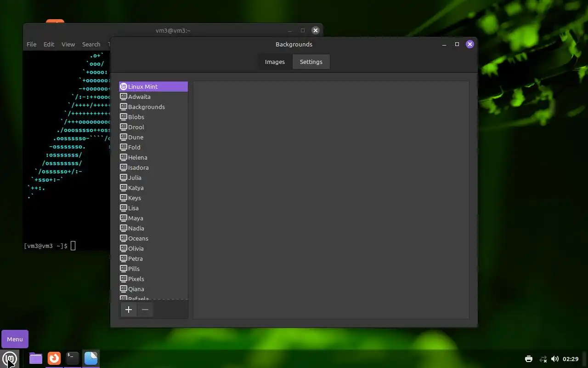The height and width of the screenshot is (368, 588).
Task: Pick the Fold collection
Action: [153, 147]
